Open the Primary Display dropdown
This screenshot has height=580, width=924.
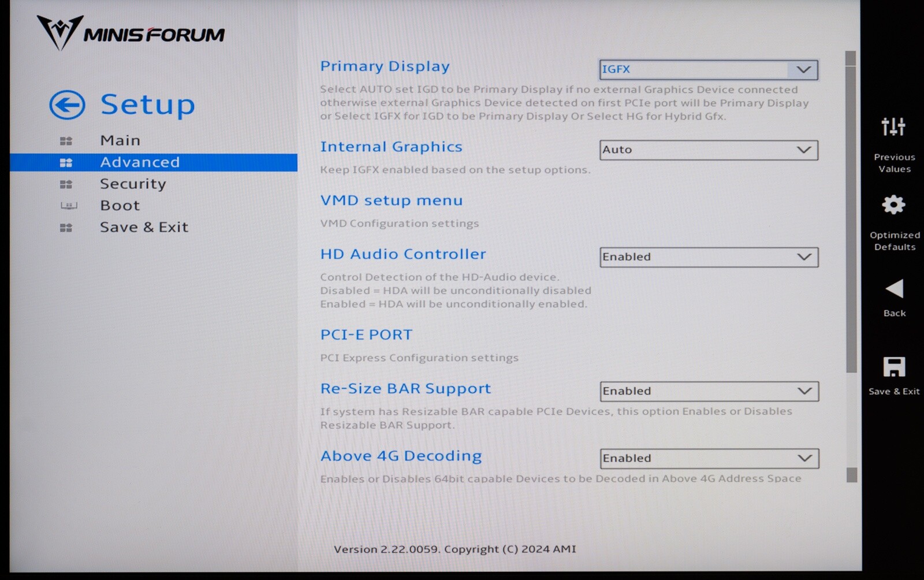708,70
